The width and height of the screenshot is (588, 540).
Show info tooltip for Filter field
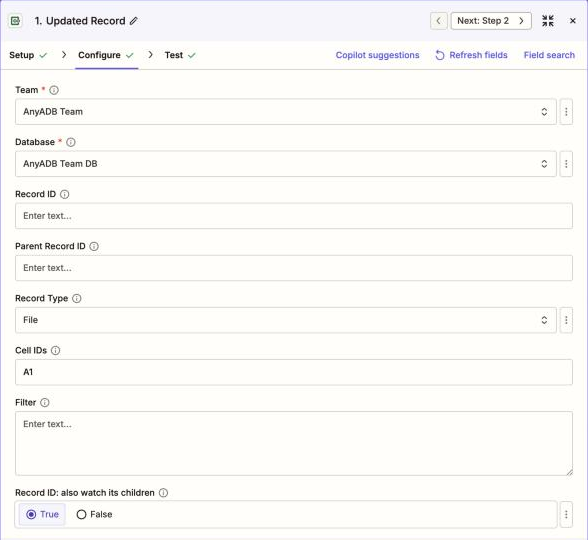pyautogui.click(x=45, y=403)
